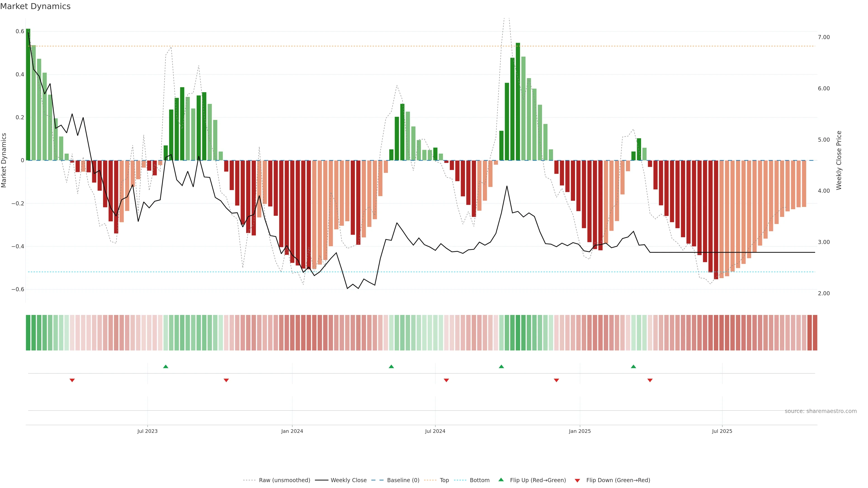The height and width of the screenshot is (488, 868).
Task: Click the earliest green flip-up triangle marker
Action: pyautogui.click(x=165, y=366)
